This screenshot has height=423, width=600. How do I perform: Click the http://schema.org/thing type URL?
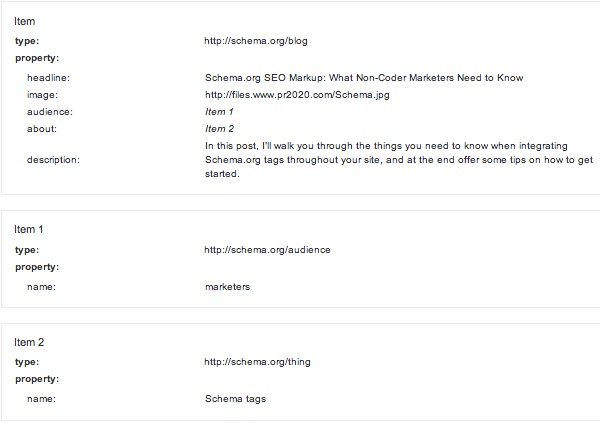click(x=258, y=362)
